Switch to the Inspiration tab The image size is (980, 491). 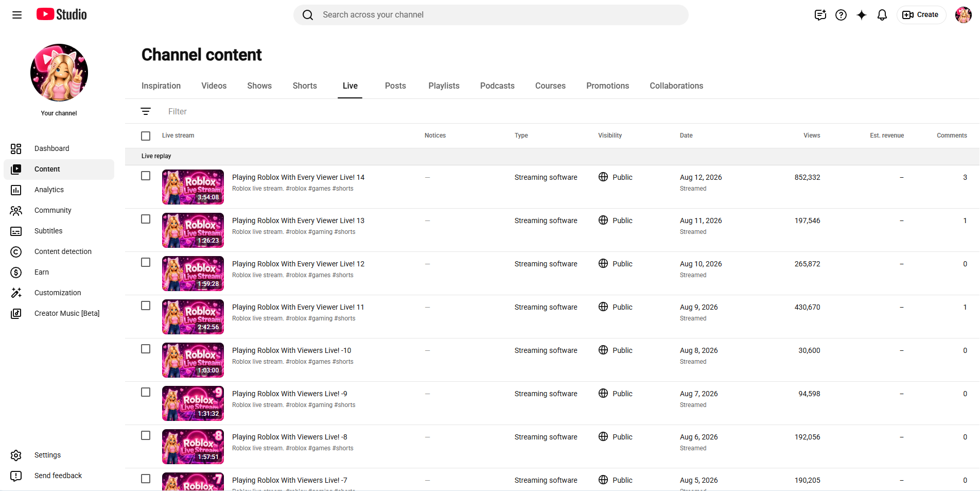coord(161,86)
